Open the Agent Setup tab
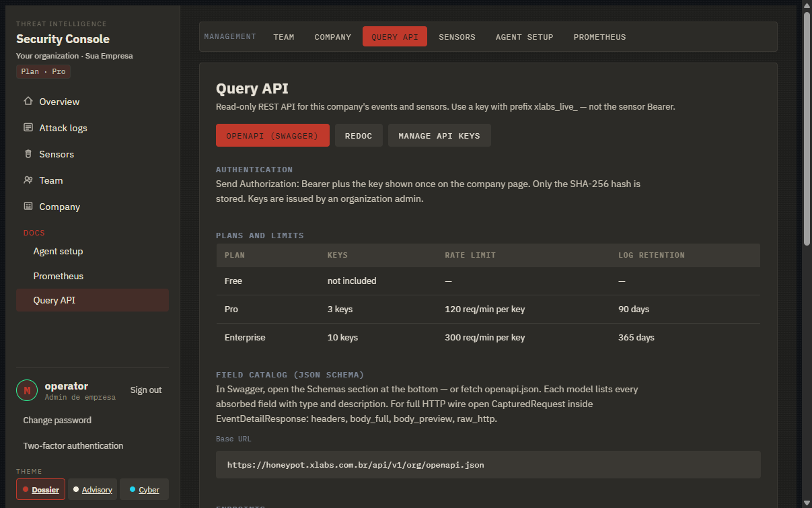Viewport: 812px width, 508px height. (x=524, y=37)
